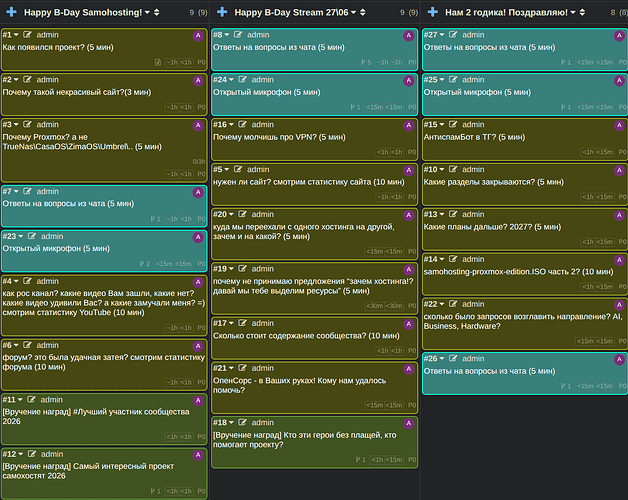Edit card #15 АнтиспамБот via pencil icon
Screen dimensions: 628x500
[x=453, y=125]
